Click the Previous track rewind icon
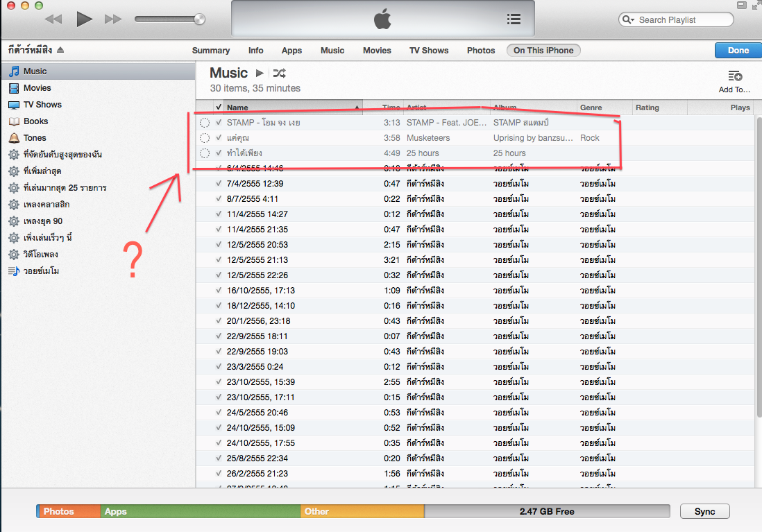Viewport: 762px width, 532px height. 53,19
